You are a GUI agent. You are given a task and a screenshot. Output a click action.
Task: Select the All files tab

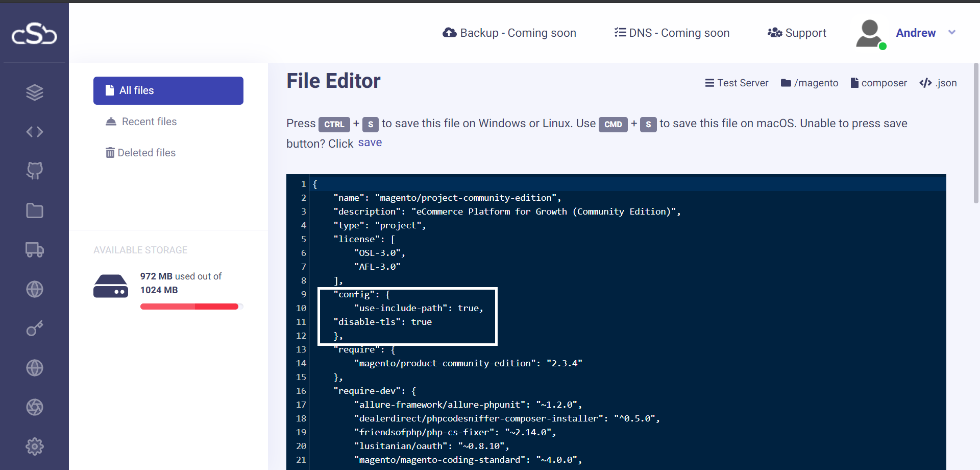click(168, 90)
